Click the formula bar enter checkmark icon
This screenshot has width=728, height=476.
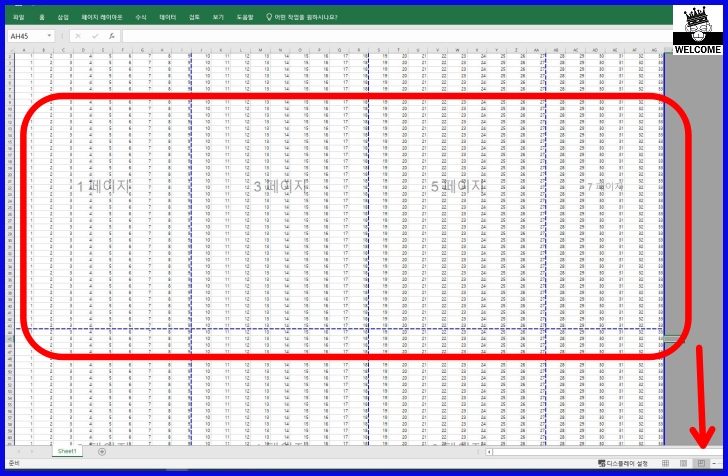(x=95, y=36)
